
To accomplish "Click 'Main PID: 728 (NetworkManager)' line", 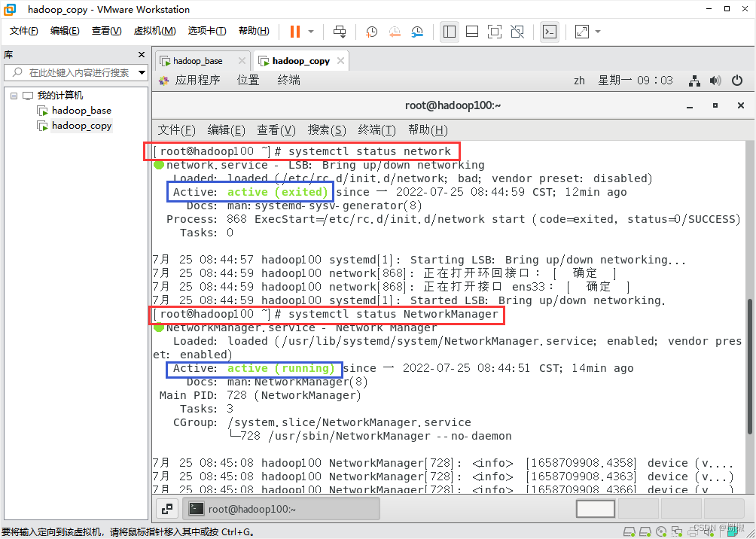I will [261, 395].
